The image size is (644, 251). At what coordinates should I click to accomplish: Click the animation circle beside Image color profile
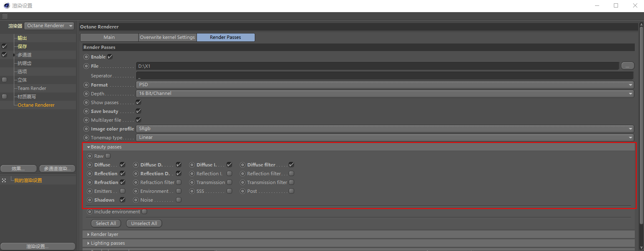(86, 129)
